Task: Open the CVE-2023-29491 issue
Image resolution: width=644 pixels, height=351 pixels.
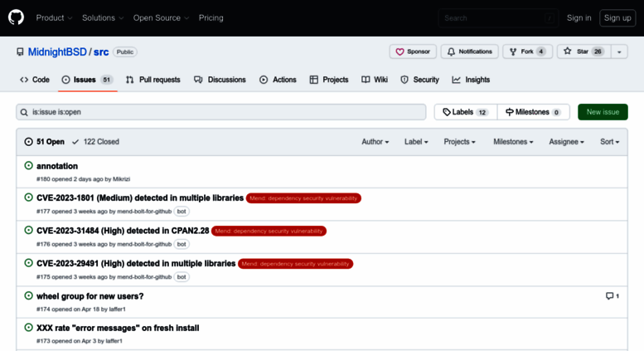Action: pyautogui.click(x=136, y=263)
